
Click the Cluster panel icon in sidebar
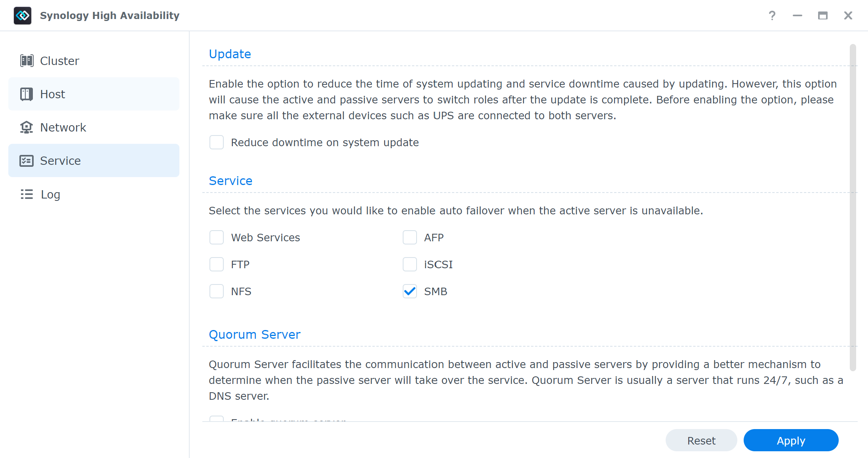pos(27,60)
